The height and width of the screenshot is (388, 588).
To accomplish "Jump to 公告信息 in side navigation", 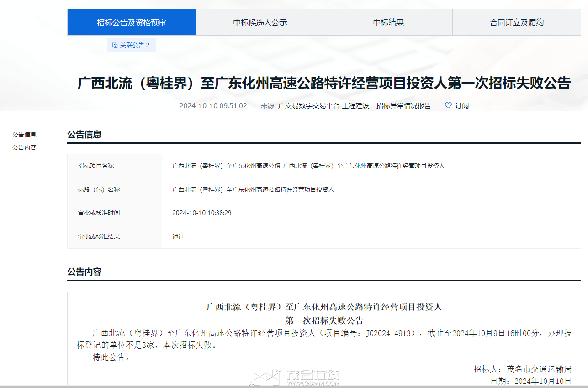I will click(x=24, y=135).
